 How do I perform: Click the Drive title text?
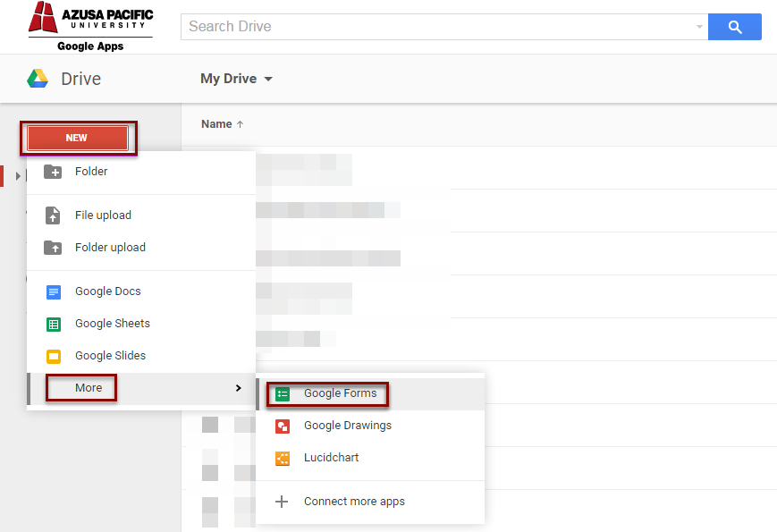pyautogui.click(x=80, y=79)
